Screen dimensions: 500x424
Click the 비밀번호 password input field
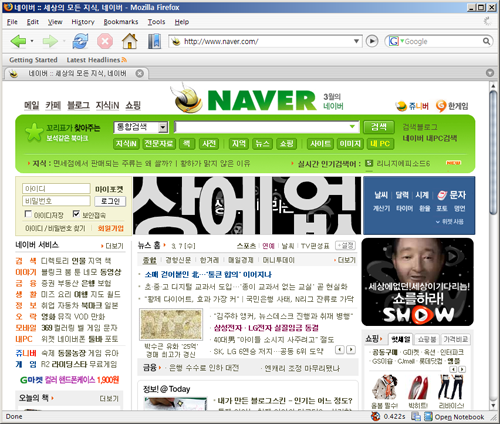click(x=56, y=201)
